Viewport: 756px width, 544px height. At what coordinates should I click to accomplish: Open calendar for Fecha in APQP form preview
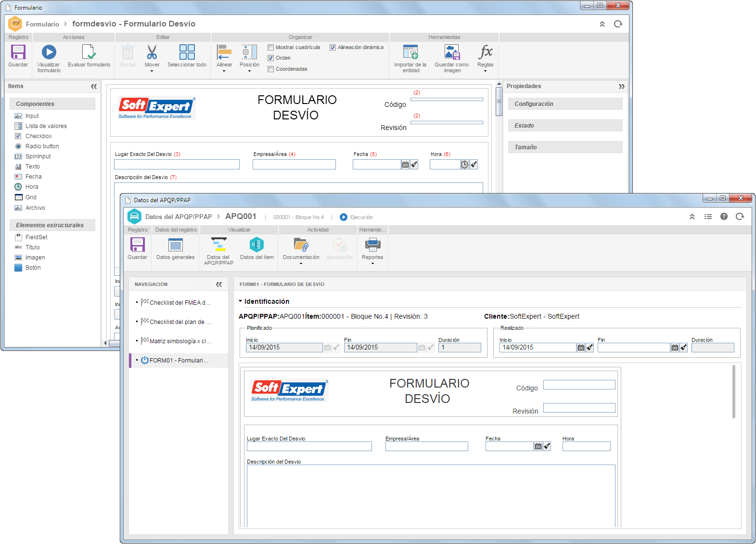pos(538,446)
